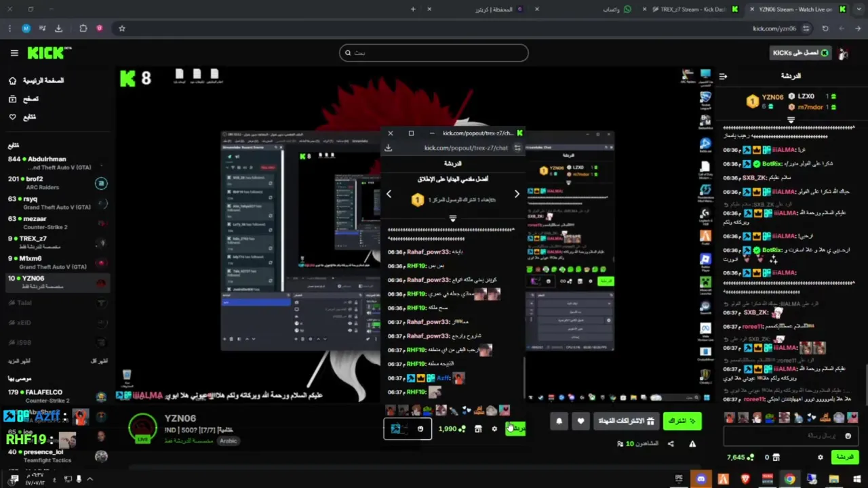Click the send message chat field
Image resolution: width=868 pixels, height=488 pixels.
[791, 436]
